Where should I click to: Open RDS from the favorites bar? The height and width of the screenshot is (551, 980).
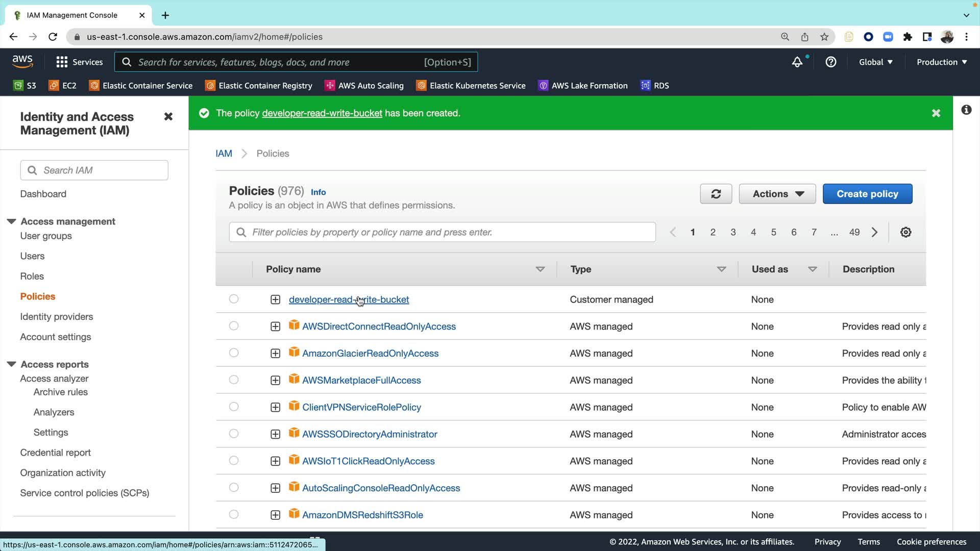[655, 86]
